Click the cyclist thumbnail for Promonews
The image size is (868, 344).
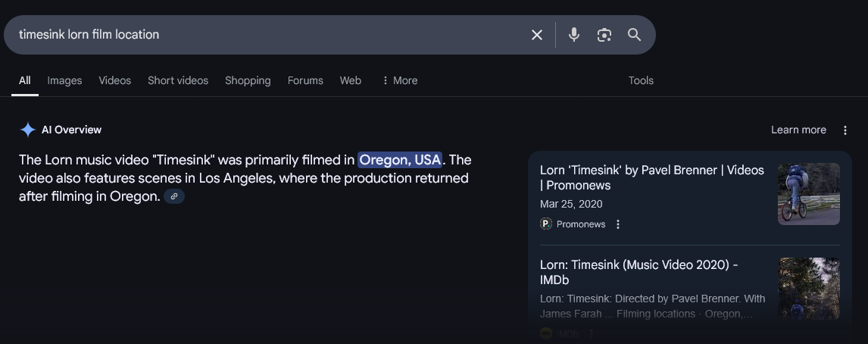click(808, 194)
